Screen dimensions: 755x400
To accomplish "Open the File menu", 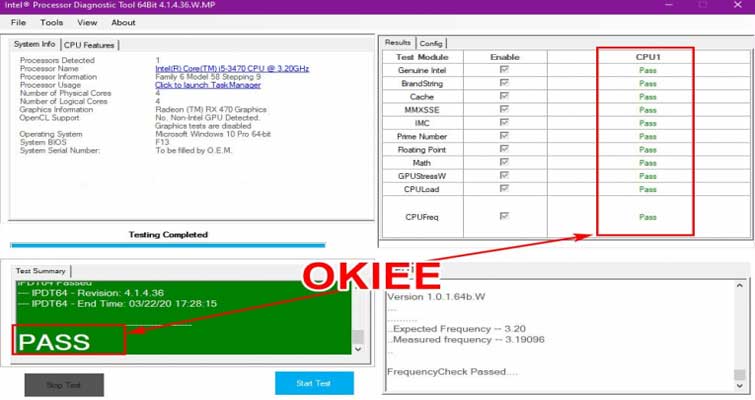I will click(x=18, y=23).
